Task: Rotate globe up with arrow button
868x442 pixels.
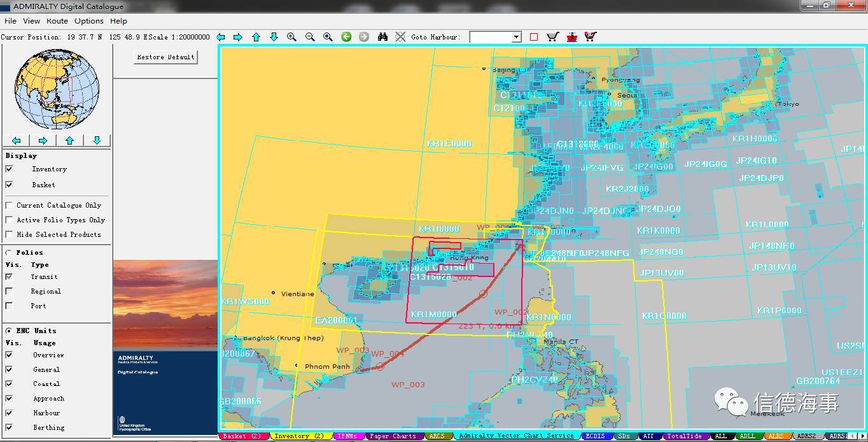Action: [x=70, y=141]
